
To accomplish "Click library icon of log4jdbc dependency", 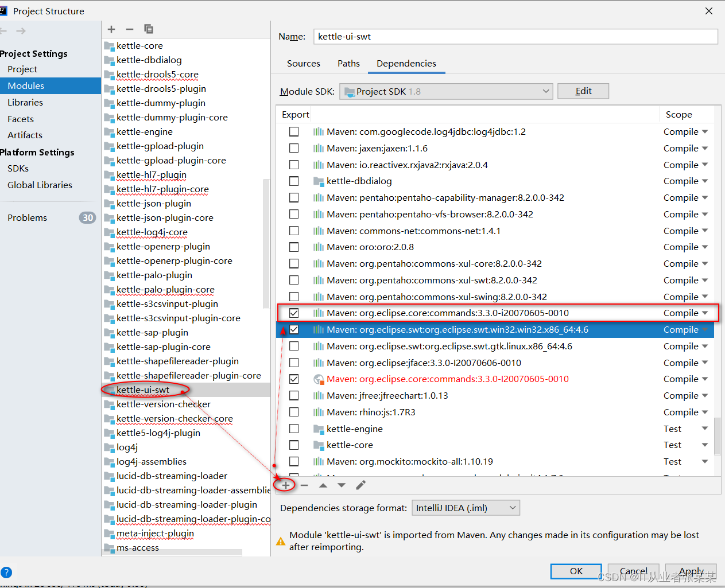I will coord(319,132).
